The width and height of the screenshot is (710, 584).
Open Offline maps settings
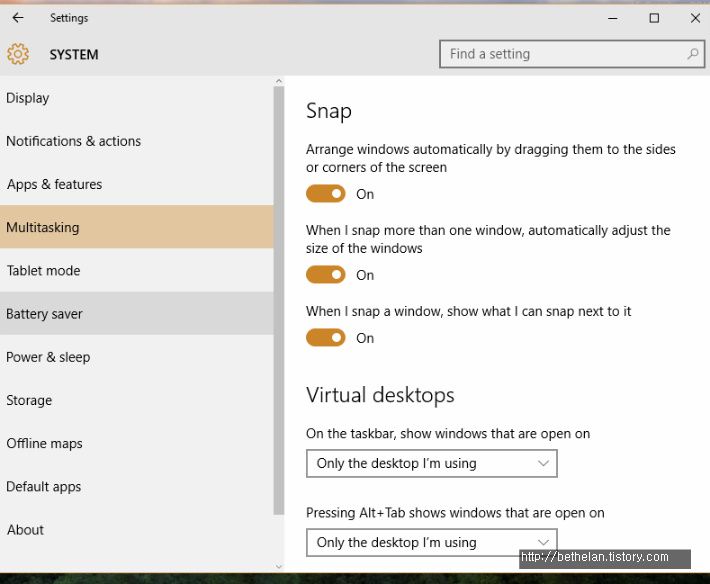137,444
